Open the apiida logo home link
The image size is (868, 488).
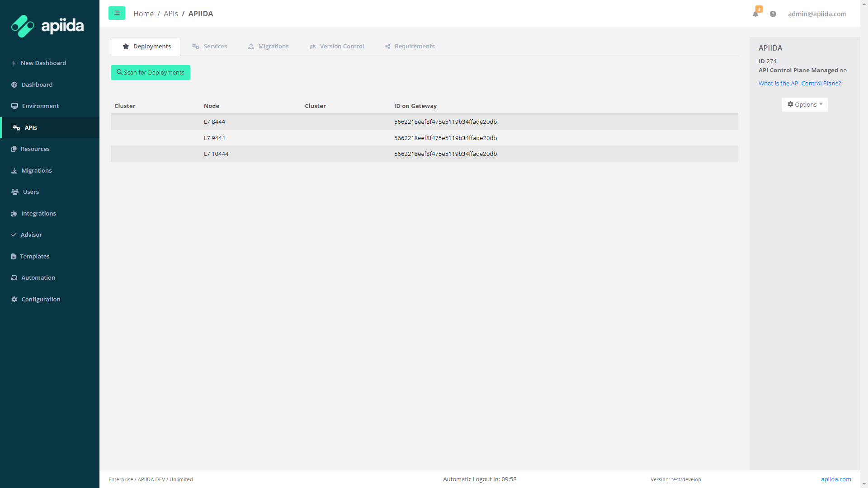coord(47,26)
